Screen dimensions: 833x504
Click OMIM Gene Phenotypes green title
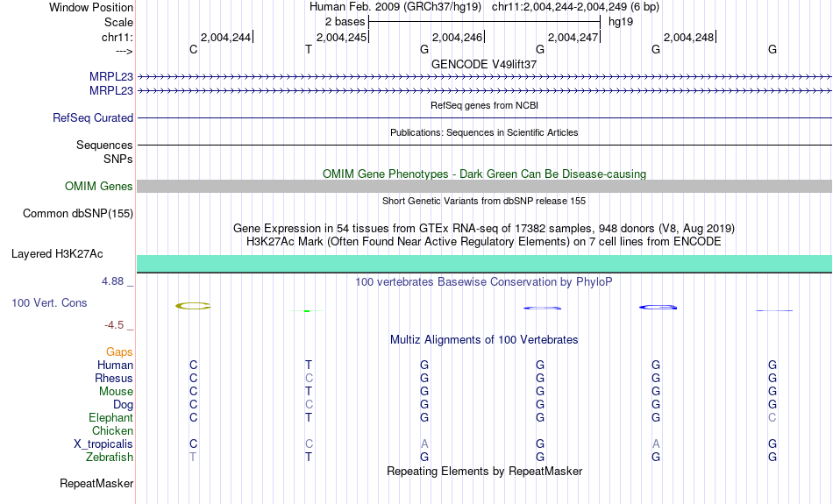coord(484,174)
